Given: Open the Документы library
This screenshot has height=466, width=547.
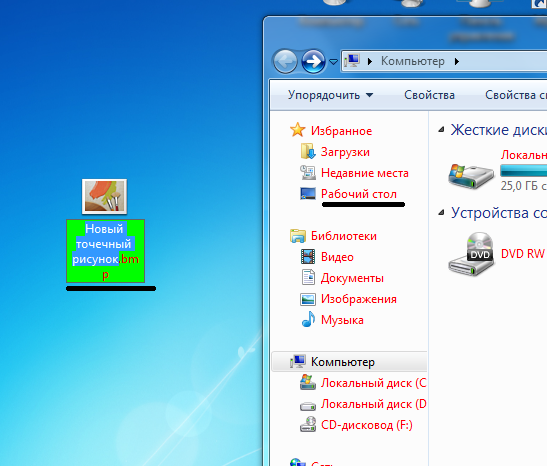Looking at the screenshot, I should [352, 278].
